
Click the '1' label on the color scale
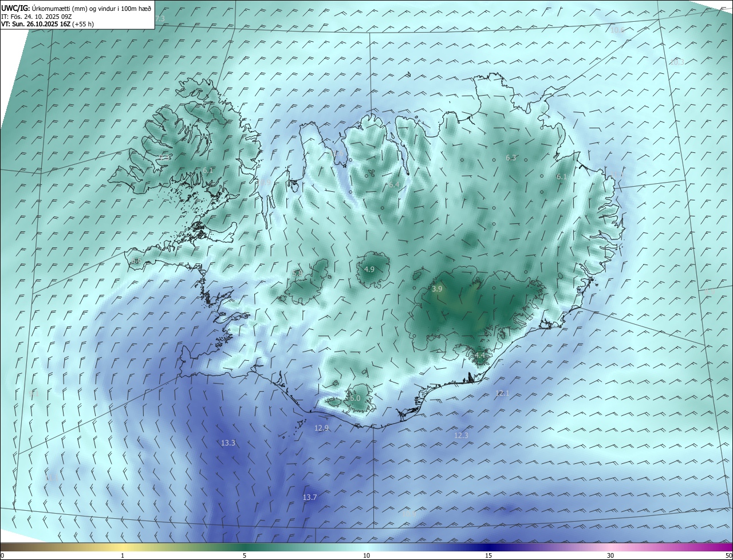[x=123, y=555]
